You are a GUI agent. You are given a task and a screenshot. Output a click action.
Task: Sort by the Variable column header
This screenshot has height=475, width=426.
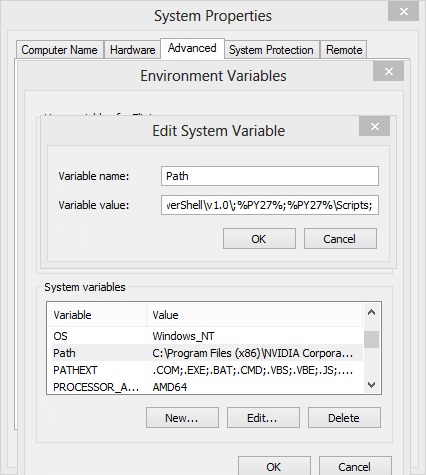coord(97,315)
